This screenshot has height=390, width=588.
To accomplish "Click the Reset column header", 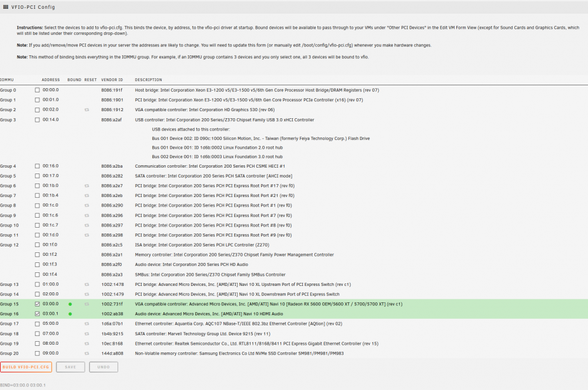I will coord(91,80).
